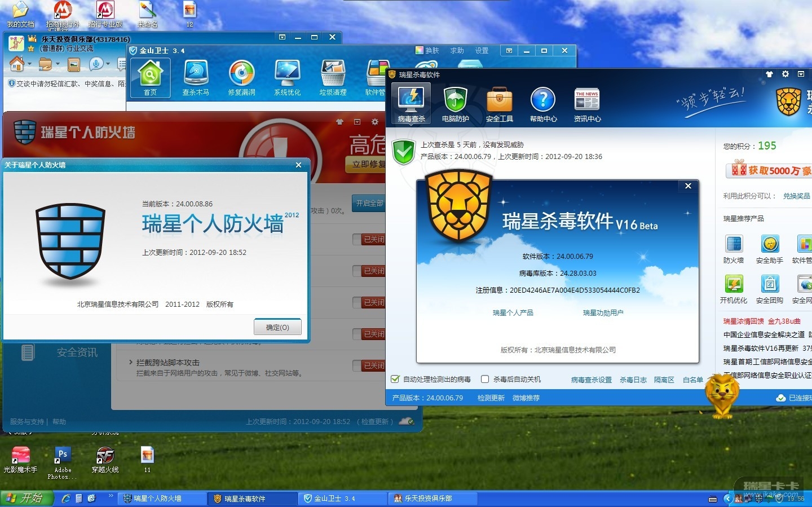Open the 开始 Start menu
Image resolution: width=812 pixels, height=507 pixels.
pyautogui.click(x=27, y=498)
